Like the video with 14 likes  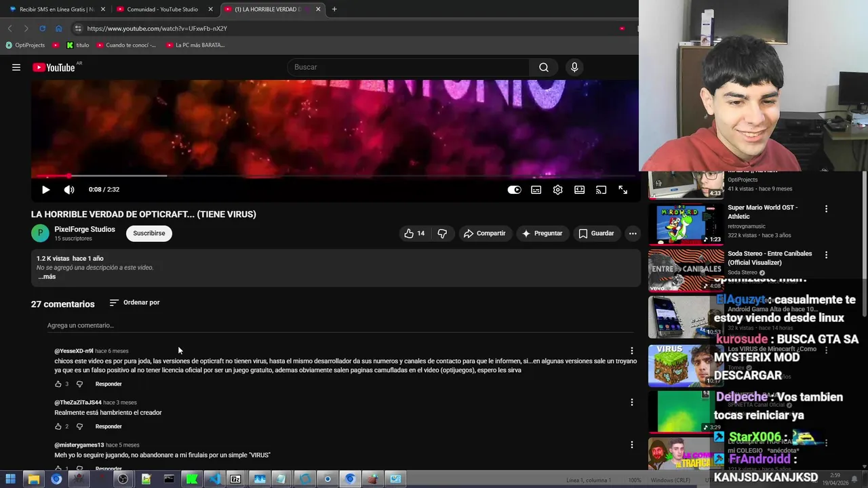[414, 233]
